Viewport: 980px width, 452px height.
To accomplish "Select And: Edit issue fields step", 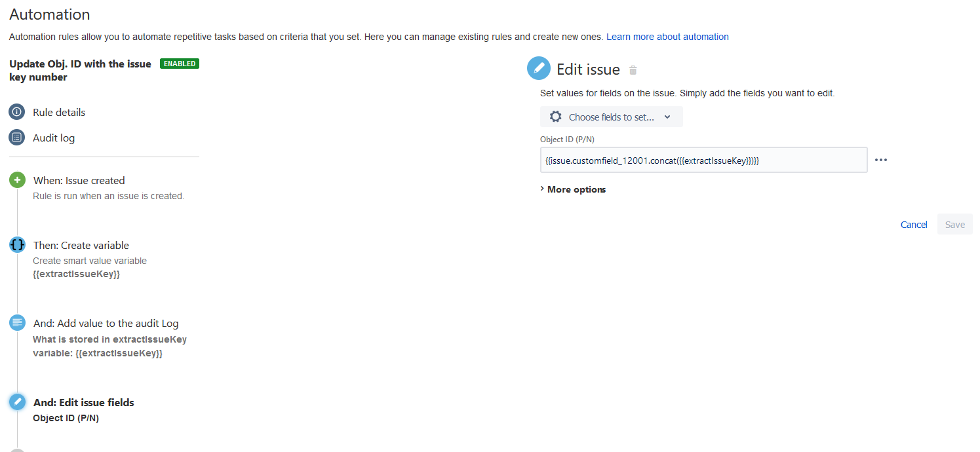I will [84, 402].
